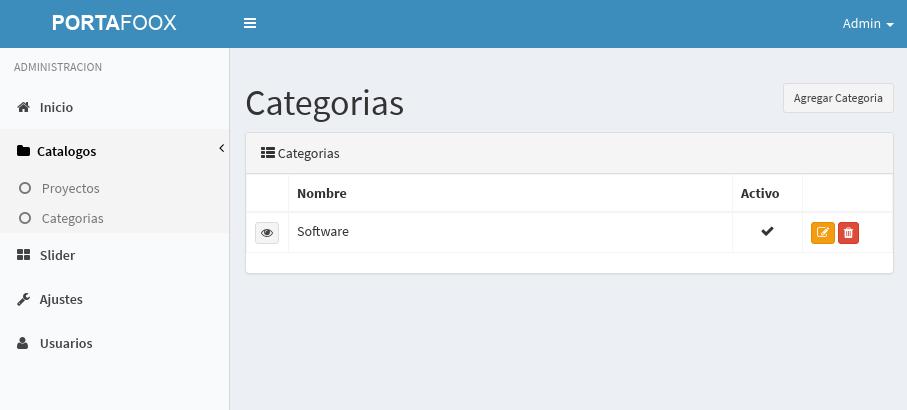Click the orange edit icon for Software
The image size is (907, 410).
tap(823, 233)
